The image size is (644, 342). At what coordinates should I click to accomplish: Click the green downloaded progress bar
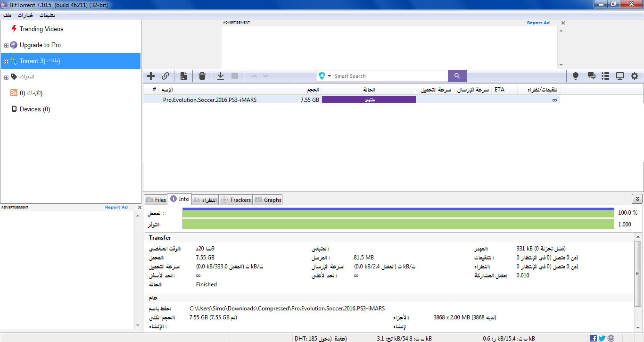click(x=398, y=214)
